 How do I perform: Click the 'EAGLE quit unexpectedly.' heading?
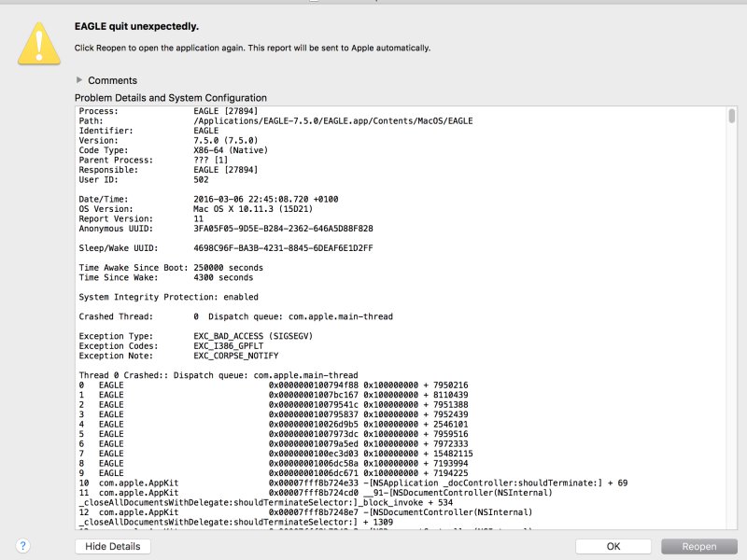coord(136,26)
